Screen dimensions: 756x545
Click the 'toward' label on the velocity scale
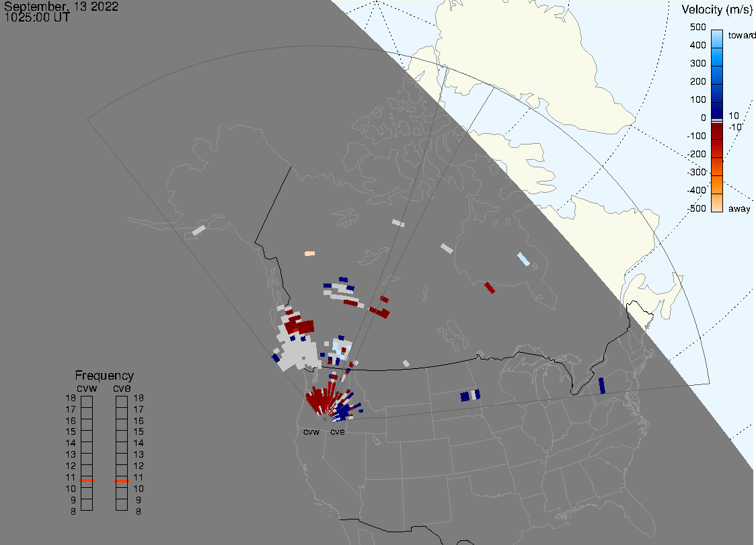tap(741, 35)
